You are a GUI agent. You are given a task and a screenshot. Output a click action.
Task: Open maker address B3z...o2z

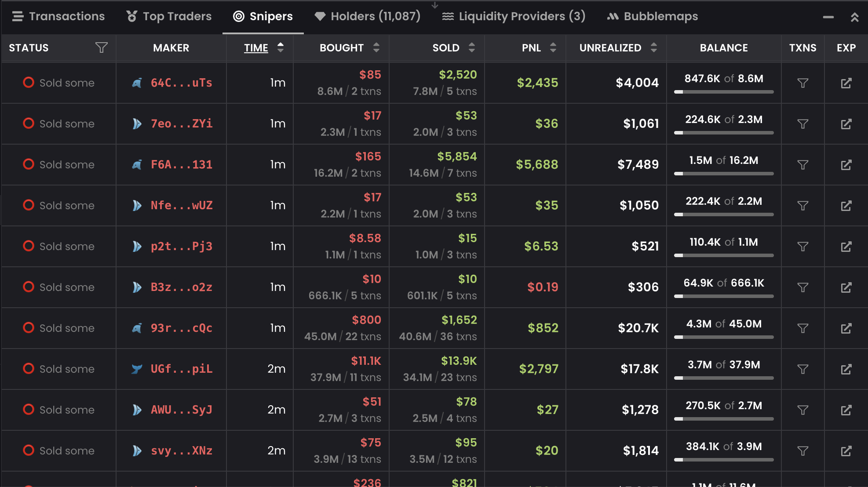[x=182, y=287]
